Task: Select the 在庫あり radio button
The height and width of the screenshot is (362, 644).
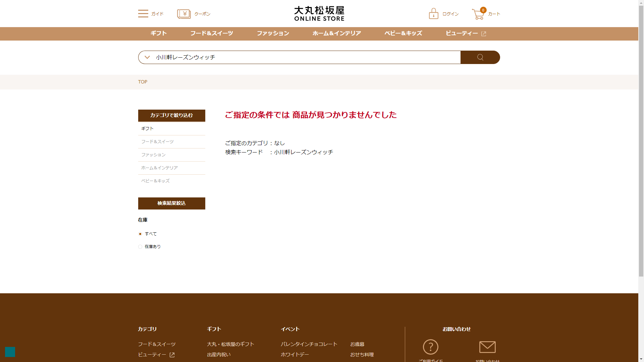Action: (140, 247)
